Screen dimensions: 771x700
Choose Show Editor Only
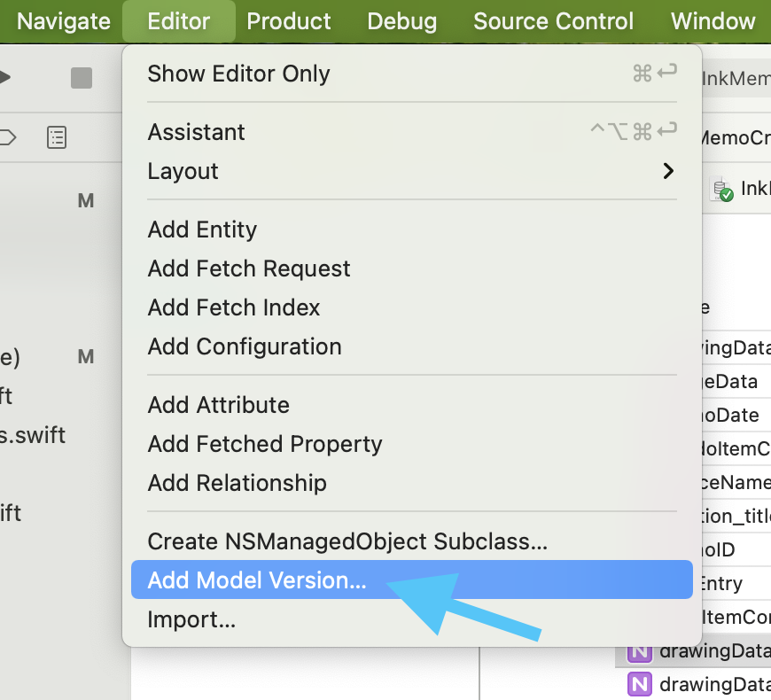412,74
